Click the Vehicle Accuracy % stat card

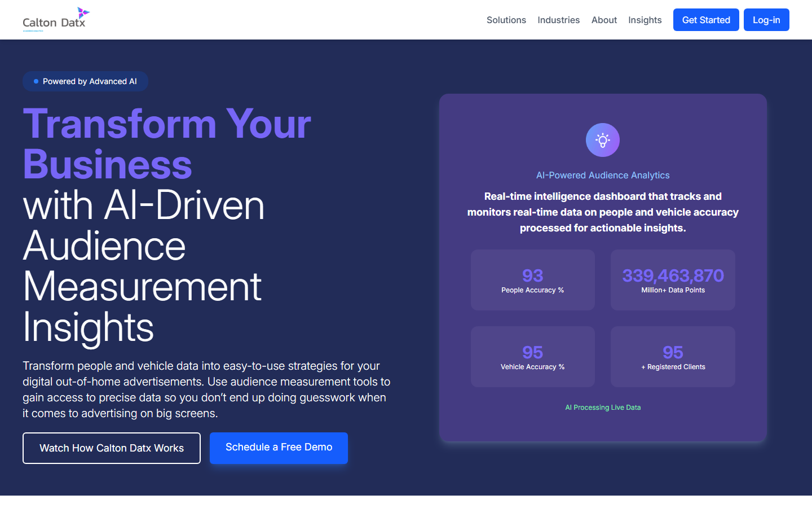pos(532,357)
